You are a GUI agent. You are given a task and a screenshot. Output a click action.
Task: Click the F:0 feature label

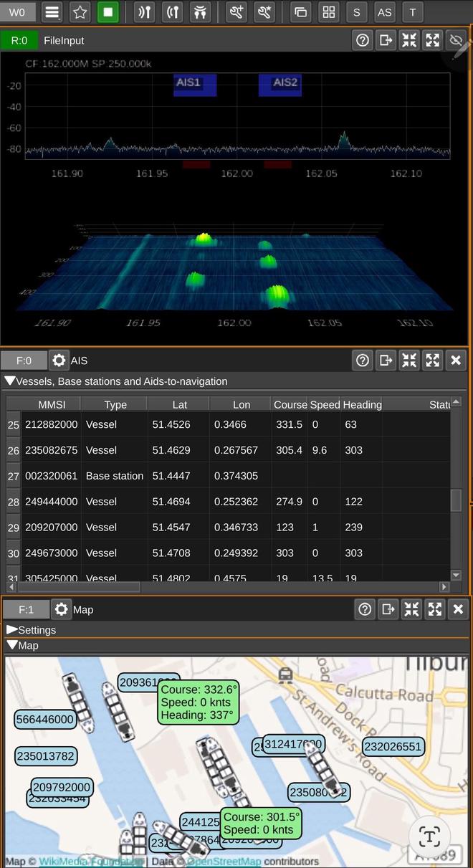(24, 361)
